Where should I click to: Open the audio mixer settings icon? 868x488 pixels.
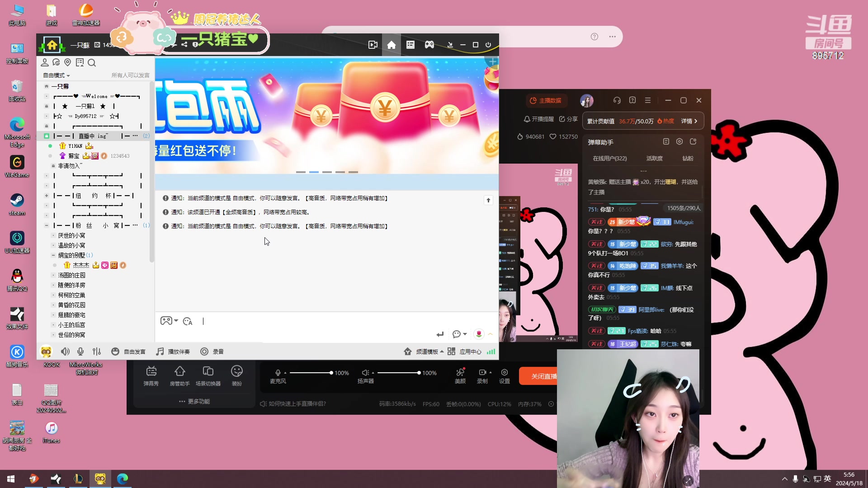pos(97,352)
